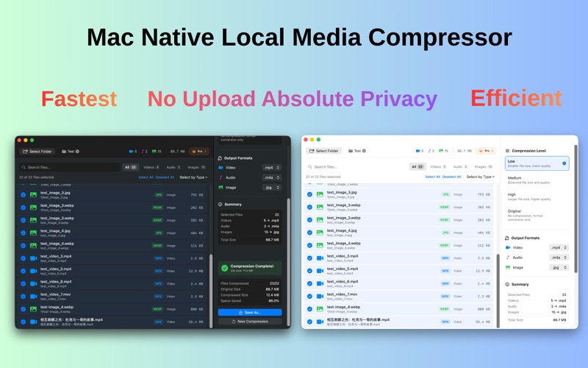Switch to the Images filter tab in light window

click(484, 167)
